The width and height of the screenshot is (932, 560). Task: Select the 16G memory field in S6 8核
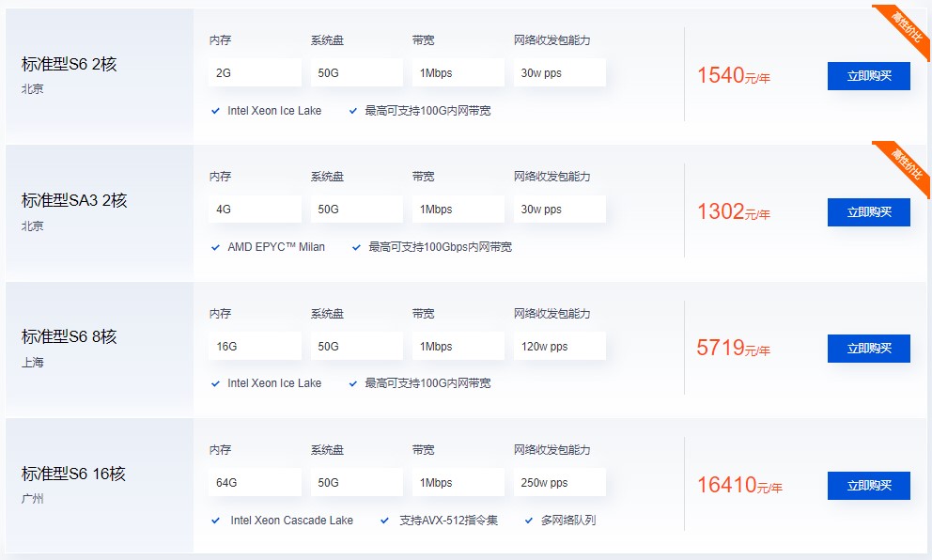point(255,346)
